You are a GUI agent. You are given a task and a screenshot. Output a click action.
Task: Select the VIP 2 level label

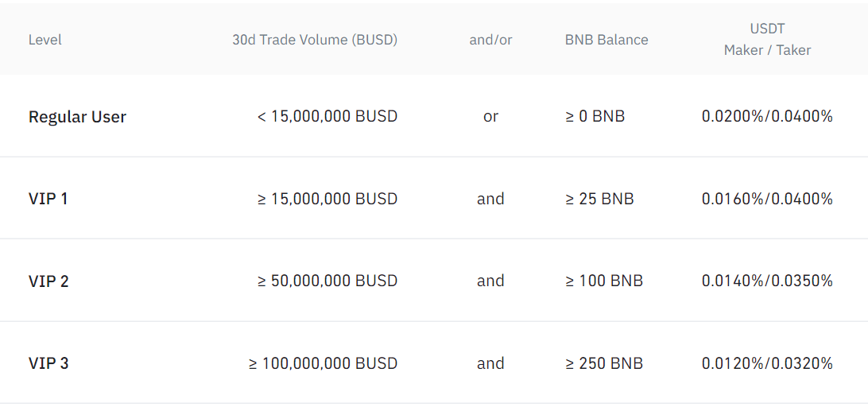[48, 281]
